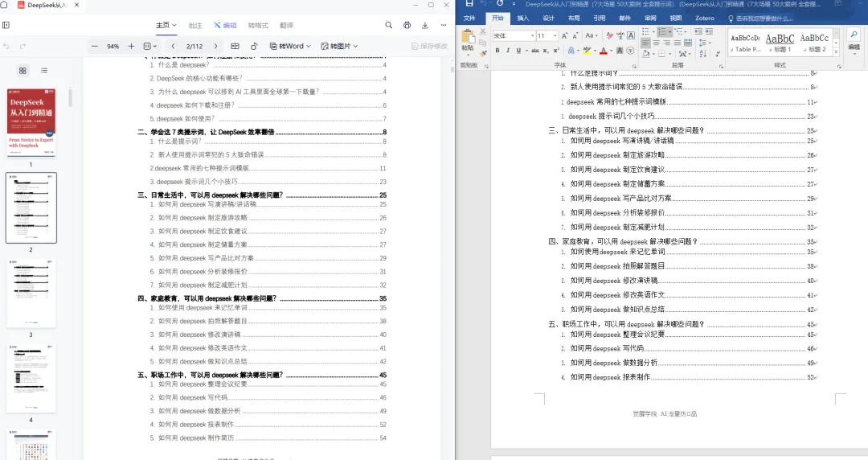The width and height of the screenshot is (868, 460).
Task: Open the Change Case Aa dropdown in Word
Action: (591, 35)
